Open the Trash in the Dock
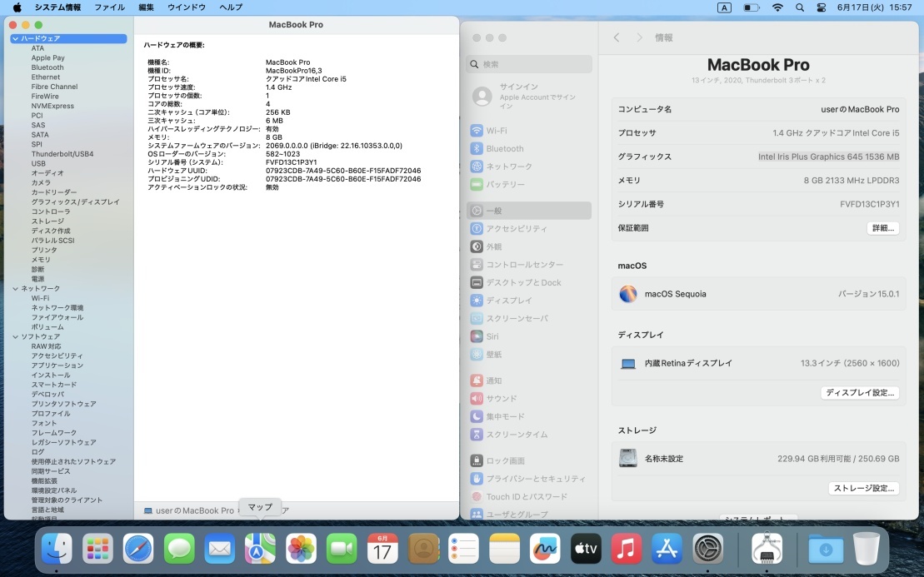The width and height of the screenshot is (924, 577). tap(867, 549)
